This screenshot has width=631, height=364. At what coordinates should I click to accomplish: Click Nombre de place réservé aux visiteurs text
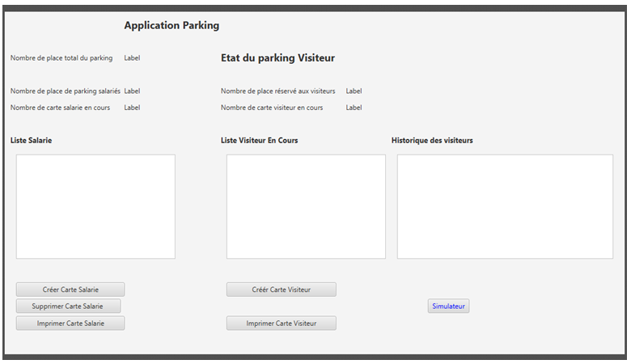tap(277, 91)
